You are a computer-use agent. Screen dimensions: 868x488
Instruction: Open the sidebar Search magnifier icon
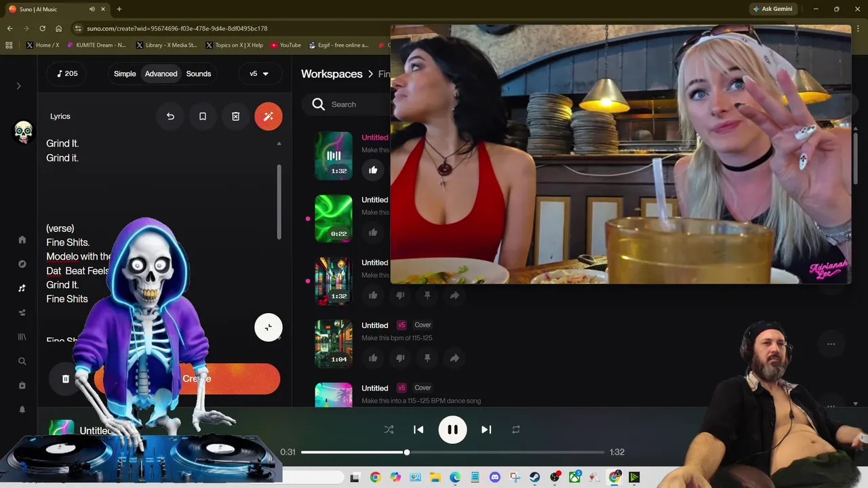point(22,361)
